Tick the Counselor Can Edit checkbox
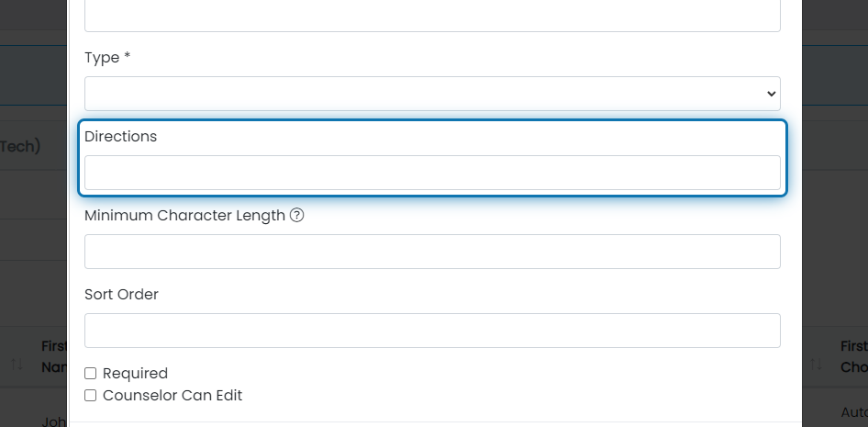 [90, 396]
